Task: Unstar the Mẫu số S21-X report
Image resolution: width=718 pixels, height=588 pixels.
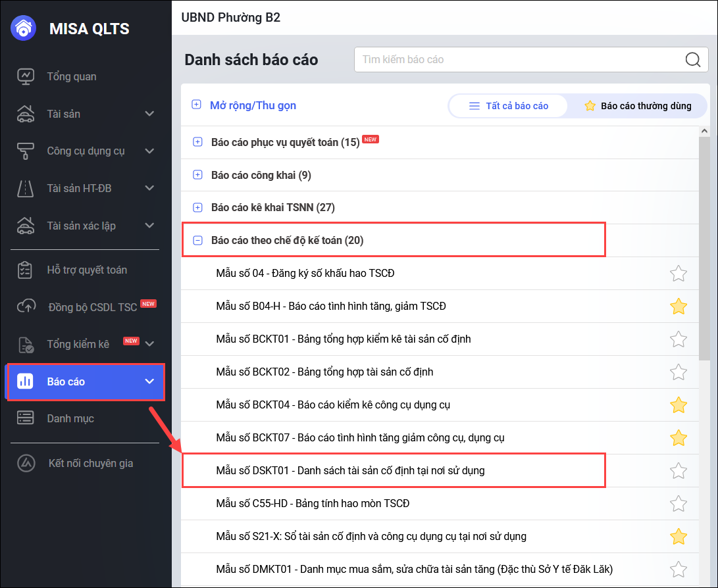Action: (678, 537)
